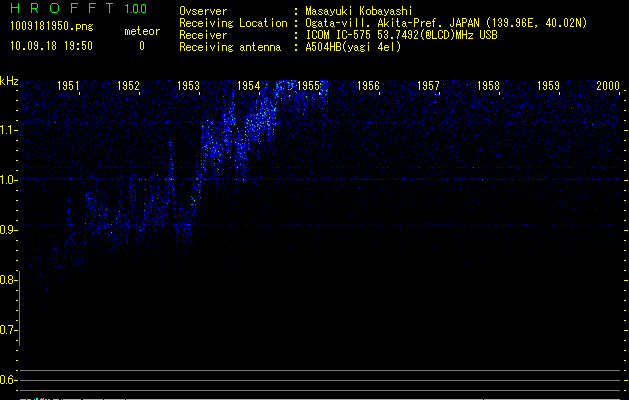
Task: Click the 1959 time axis marker
Action: click(548, 86)
